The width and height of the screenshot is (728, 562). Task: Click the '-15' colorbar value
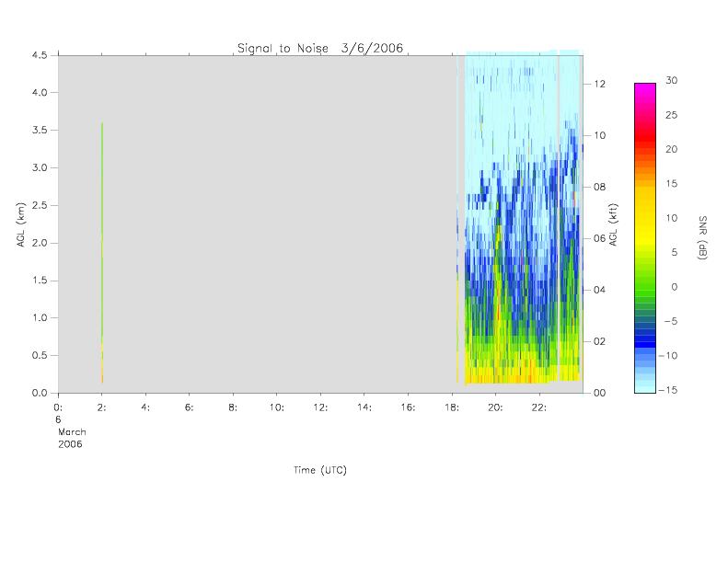(668, 390)
